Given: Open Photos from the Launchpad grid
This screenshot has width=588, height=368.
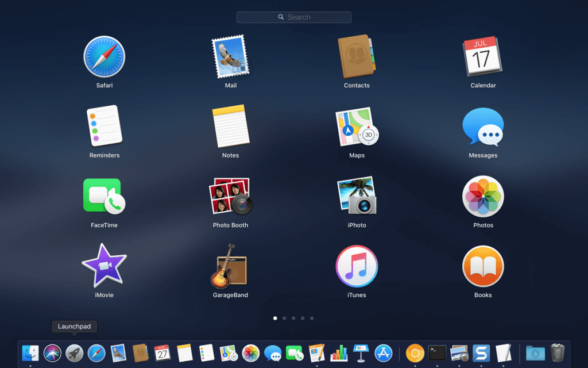Looking at the screenshot, I should tap(483, 197).
